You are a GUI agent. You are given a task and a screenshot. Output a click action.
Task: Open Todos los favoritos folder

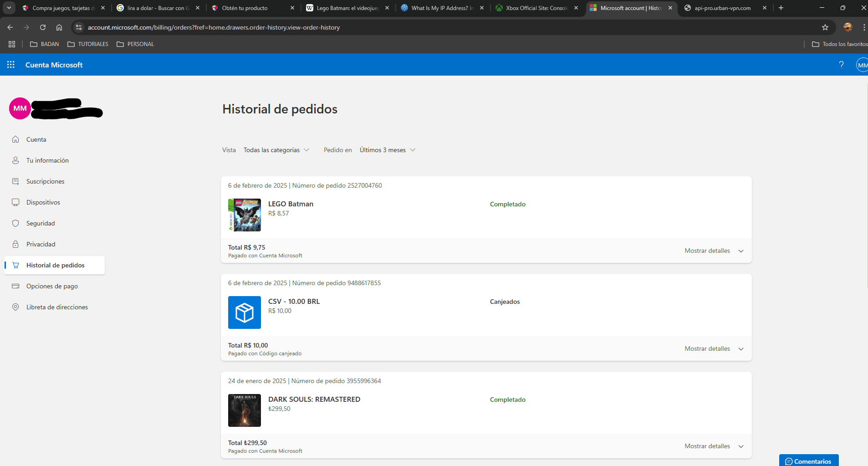coord(840,44)
